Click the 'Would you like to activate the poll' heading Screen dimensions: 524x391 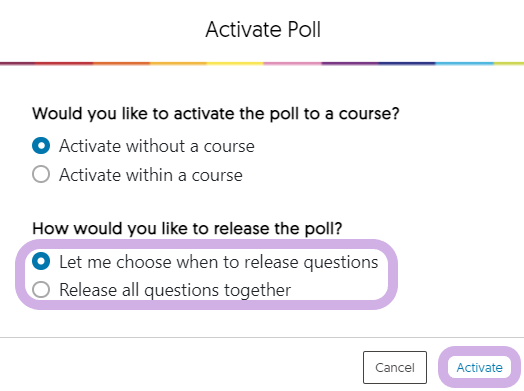click(x=216, y=114)
